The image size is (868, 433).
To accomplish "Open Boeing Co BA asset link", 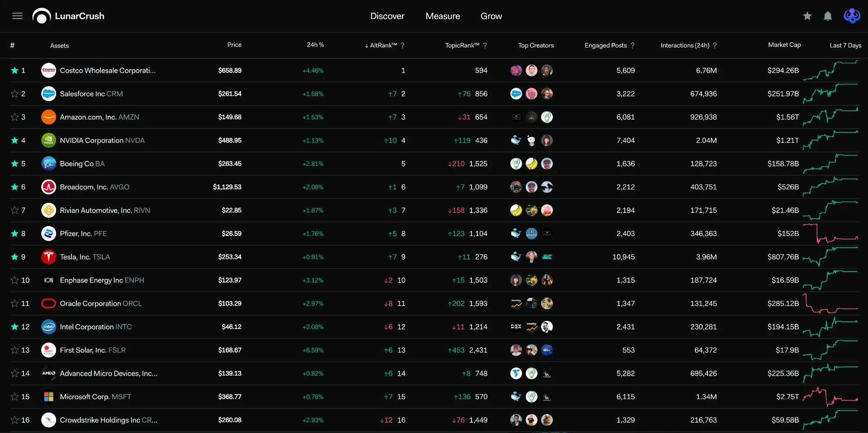I will point(82,164).
